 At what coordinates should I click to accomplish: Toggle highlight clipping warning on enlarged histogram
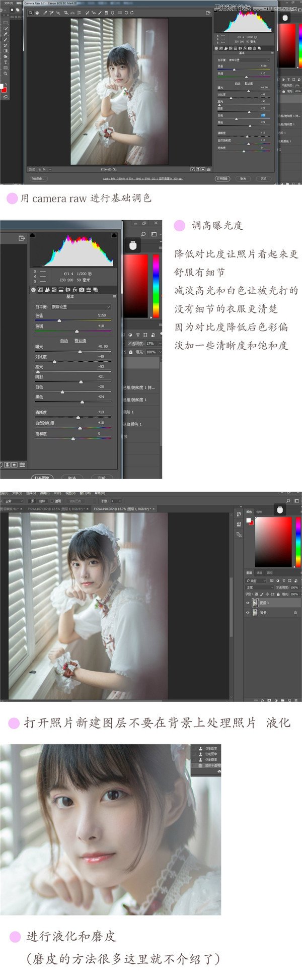(115, 235)
